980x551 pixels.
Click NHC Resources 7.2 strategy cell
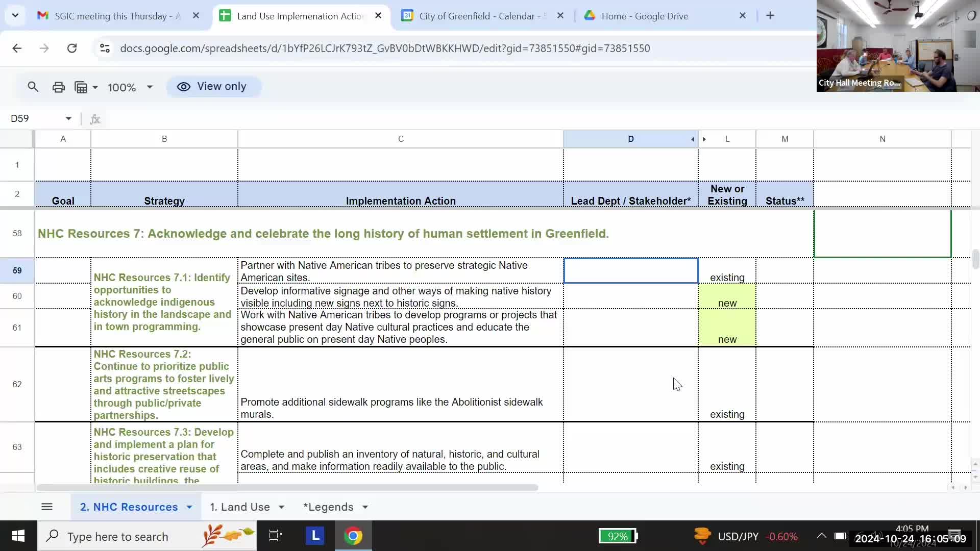pyautogui.click(x=164, y=385)
